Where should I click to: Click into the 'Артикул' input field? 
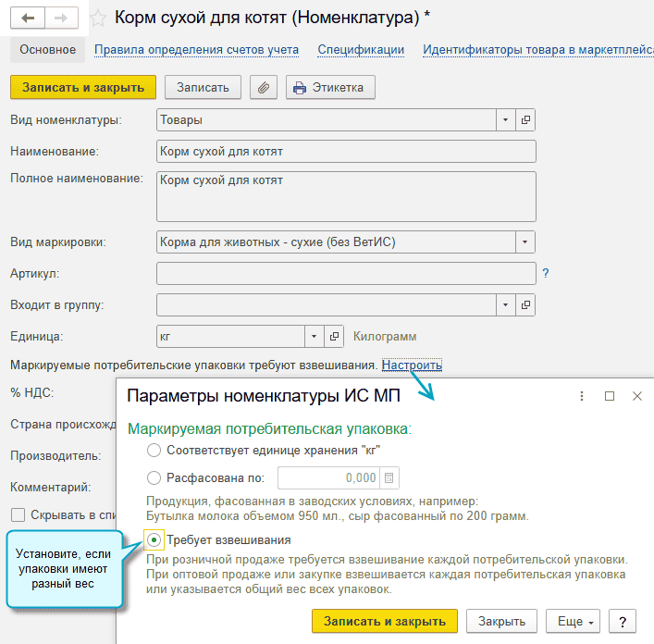pos(346,273)
